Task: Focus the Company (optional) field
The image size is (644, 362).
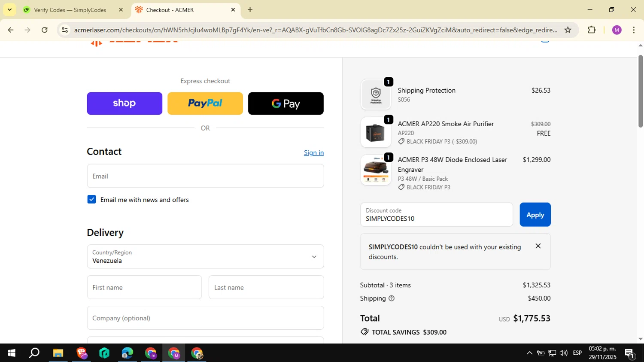Action: click(x=205, y=318)
